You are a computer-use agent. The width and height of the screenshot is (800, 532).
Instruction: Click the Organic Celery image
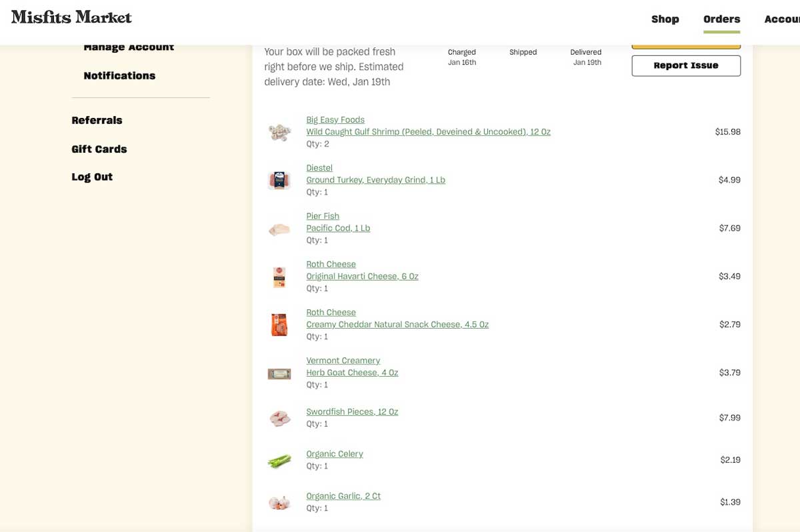click(x=279, y=459)
